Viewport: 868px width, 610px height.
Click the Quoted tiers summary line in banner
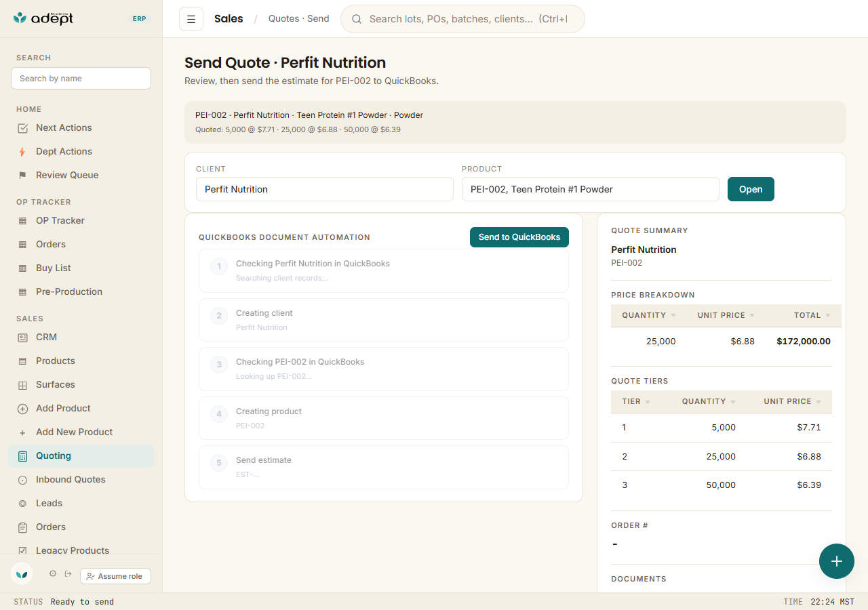pyautogui.click(x=298, y=129)
